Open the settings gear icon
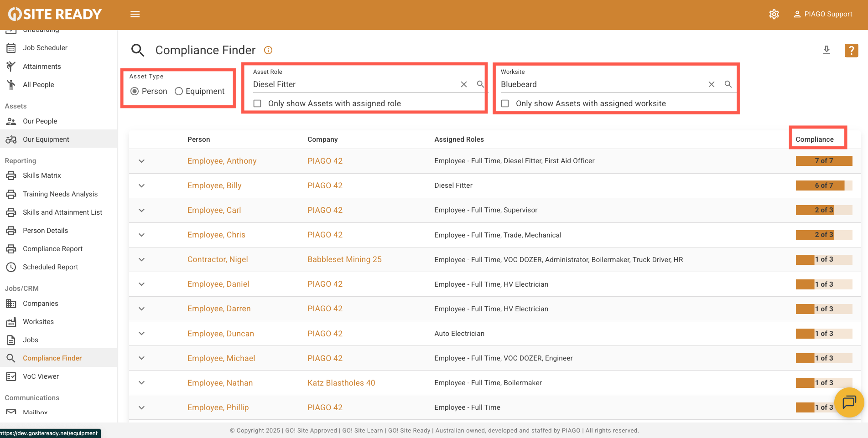The image size is (868, 438). [x=774, y=14]
